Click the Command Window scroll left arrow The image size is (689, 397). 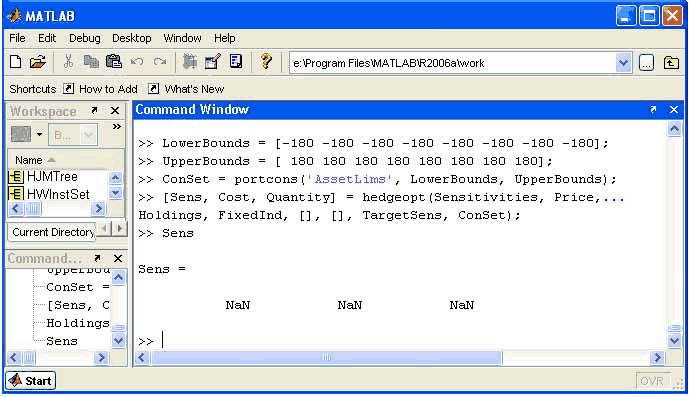[141, 358]
